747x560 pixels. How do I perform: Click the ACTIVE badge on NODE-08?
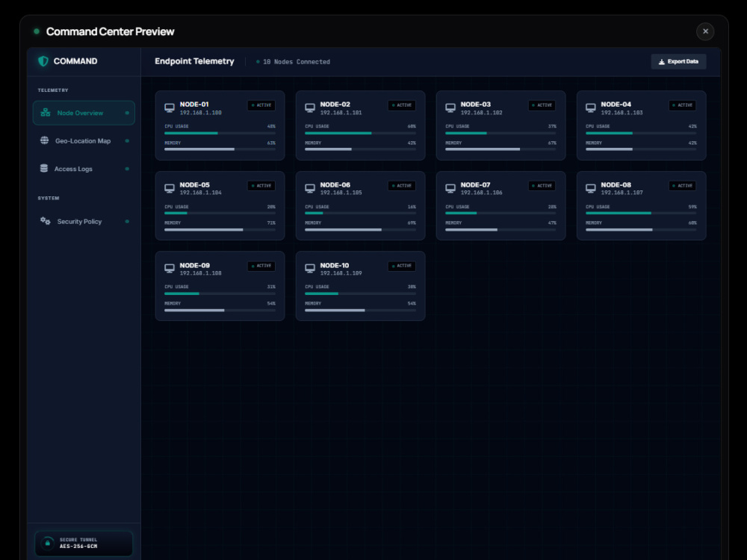(x=683, y=186)
